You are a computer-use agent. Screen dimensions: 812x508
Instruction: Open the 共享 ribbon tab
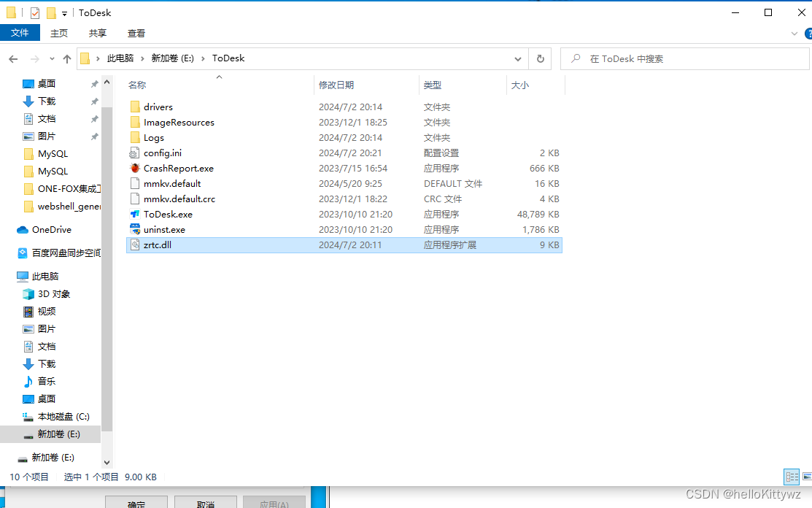(97, 33)
